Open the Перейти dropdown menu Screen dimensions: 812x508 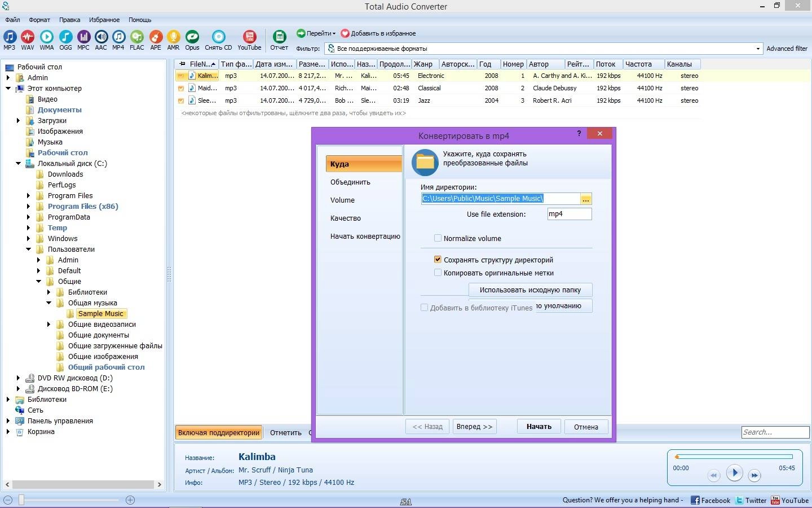point(316,33)
